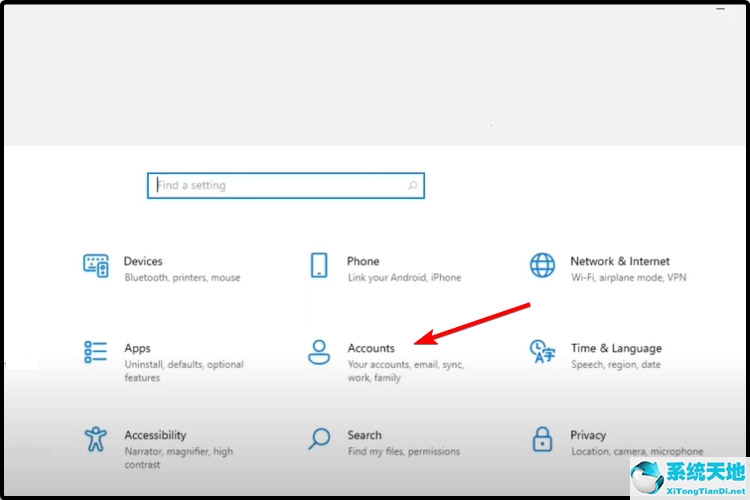This screenshot has width=750, height=500.
Task: Open the Phone settings label
Action: [363, 261]
